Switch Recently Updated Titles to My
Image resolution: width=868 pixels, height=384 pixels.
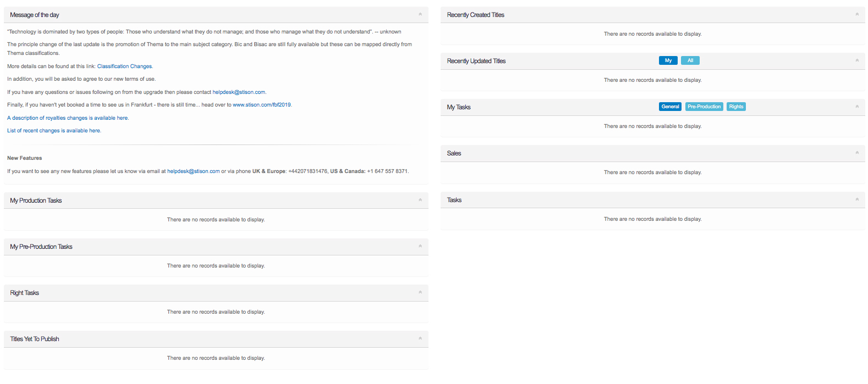tap(668, 60)
